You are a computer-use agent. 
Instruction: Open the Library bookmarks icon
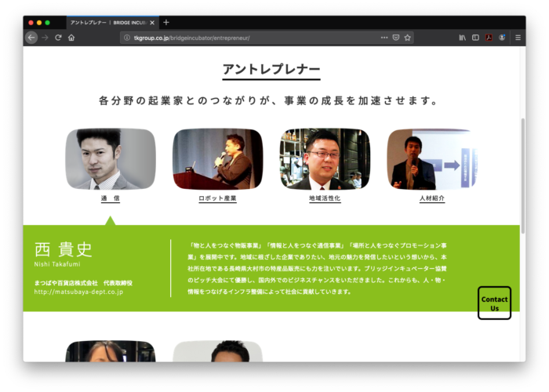point(463,38)
